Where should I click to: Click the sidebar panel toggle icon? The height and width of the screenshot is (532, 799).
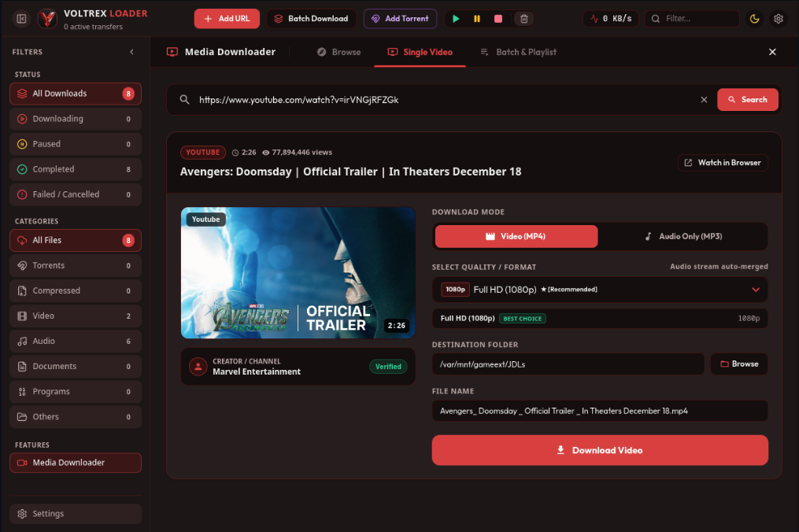(x=21, y=19)
